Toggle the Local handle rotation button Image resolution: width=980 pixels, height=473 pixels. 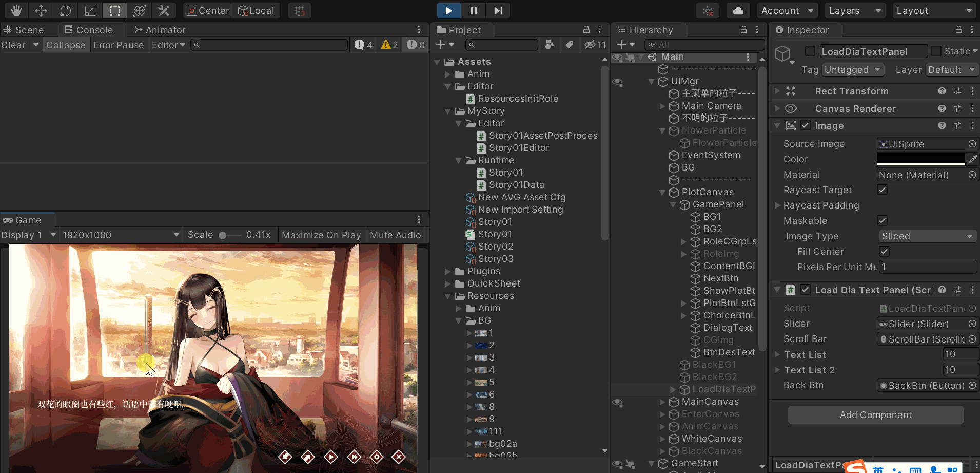click(256, 10)
